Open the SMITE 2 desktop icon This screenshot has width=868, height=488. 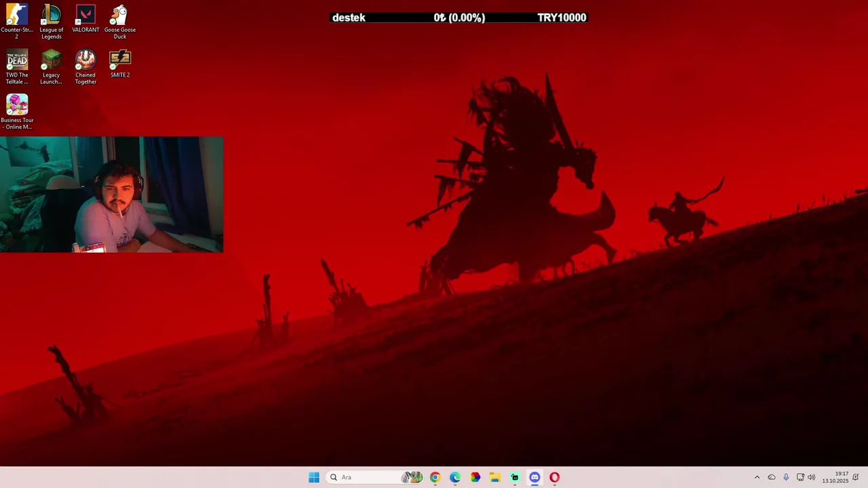[x=120, y=64]
